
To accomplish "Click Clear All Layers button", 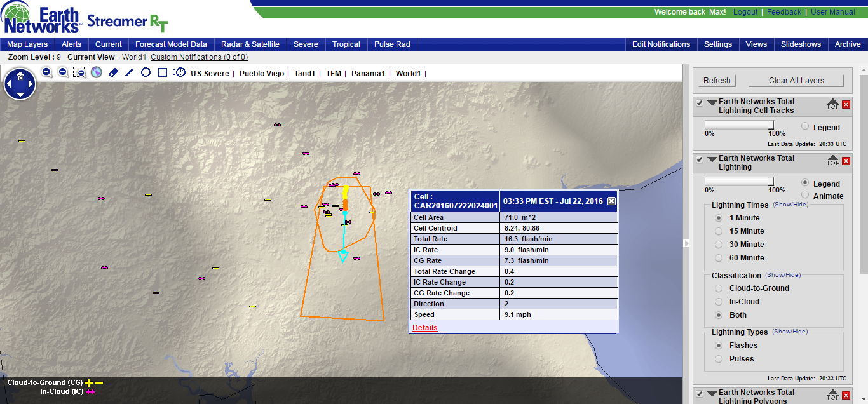I will (796, 81).
